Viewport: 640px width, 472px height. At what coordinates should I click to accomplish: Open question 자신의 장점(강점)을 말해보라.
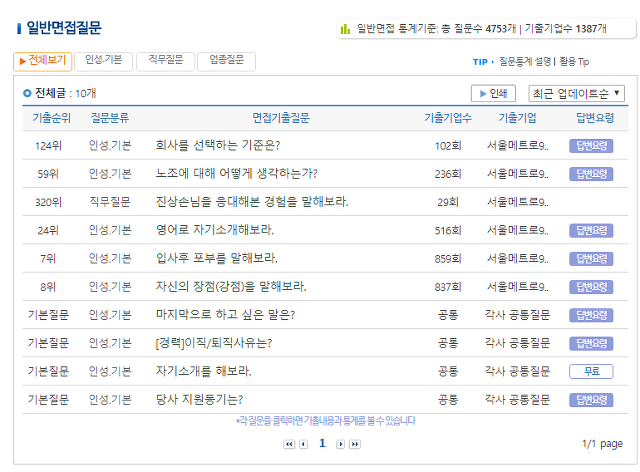pyautogui.click(x=231, y=286)
